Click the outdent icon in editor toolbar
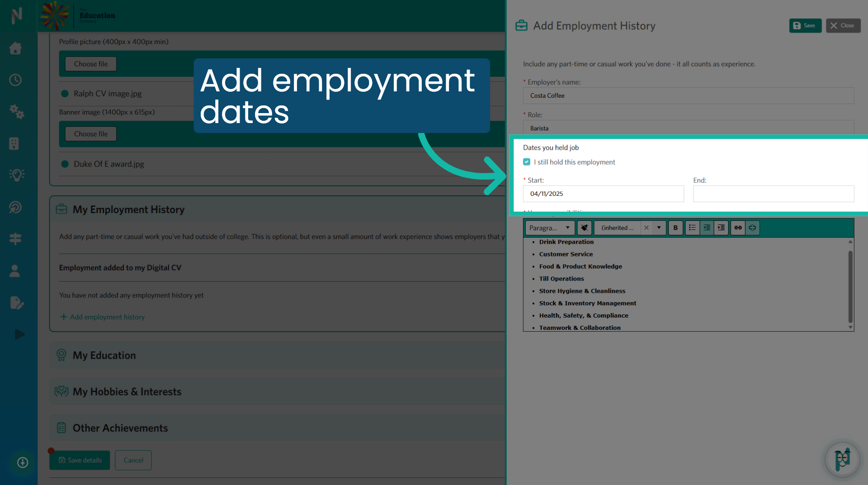Image resolution: width=868 pixels, height=485 pixels. (707, 228)
